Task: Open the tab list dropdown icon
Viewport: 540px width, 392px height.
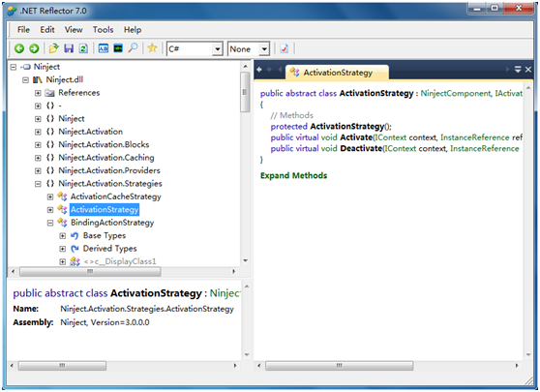Action: click(518, 70)
